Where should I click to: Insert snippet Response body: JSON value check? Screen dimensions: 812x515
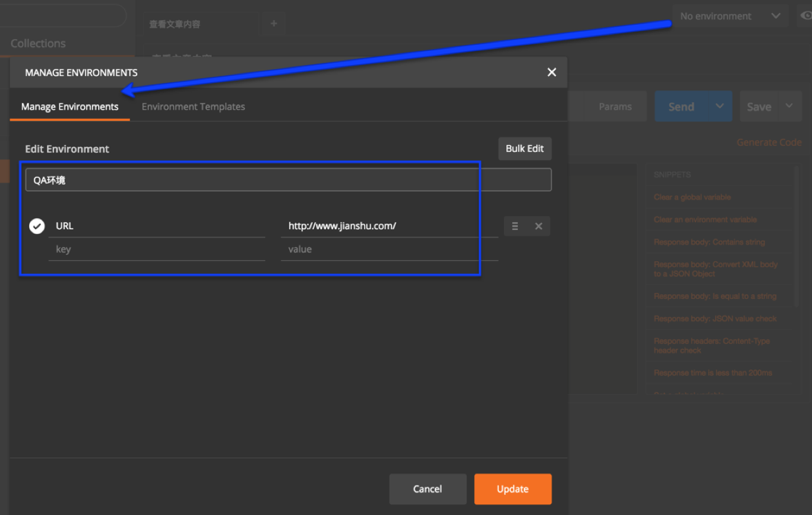pyautogui.click(x=715, y=319)
